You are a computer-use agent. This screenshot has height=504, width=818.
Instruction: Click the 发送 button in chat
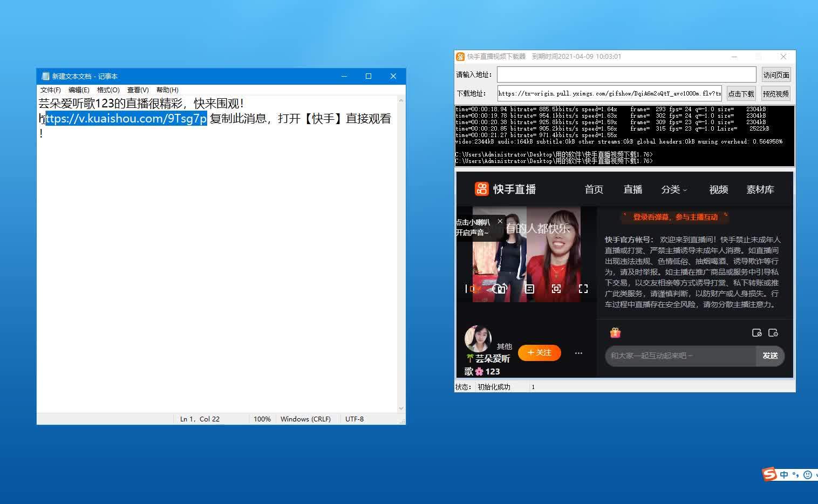click(x=770, y=356)
